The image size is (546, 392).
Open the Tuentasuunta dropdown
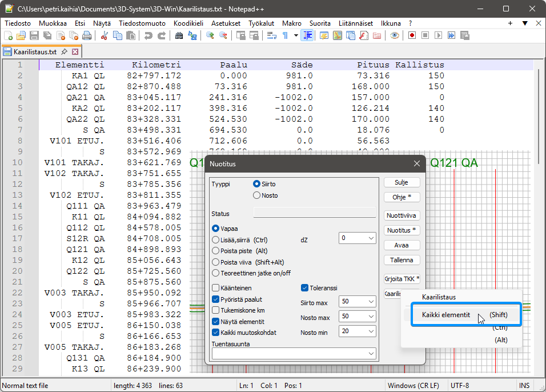tap(294, 354)
